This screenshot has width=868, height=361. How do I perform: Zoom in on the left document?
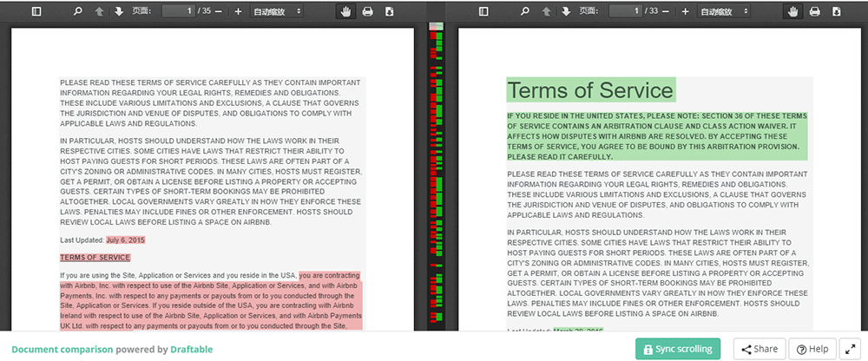tap(238, 11)
